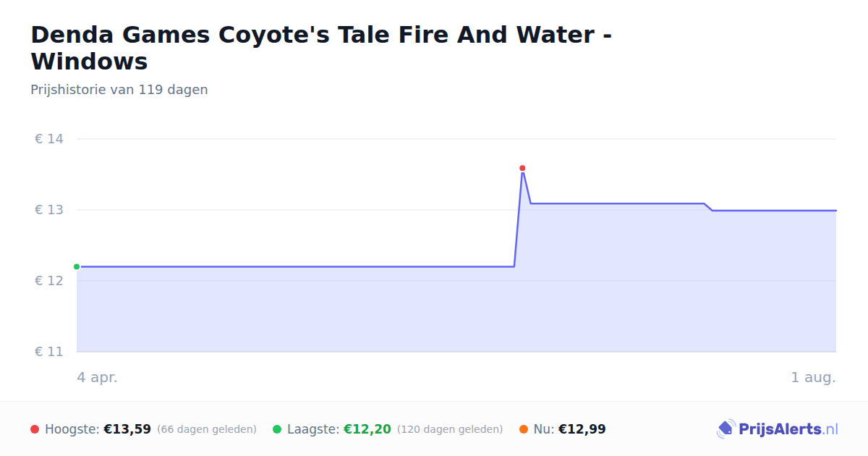Click the Laagste €12,20 price value

(367, 429)
